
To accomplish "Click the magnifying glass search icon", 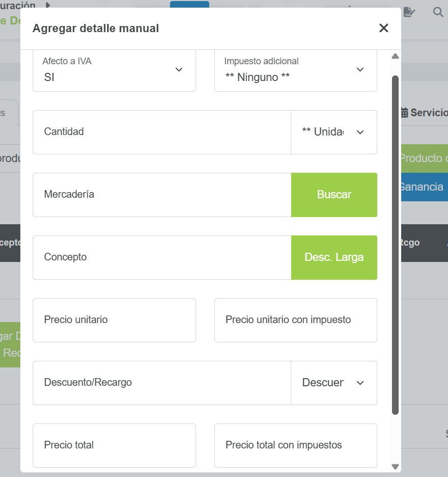I will 438,12.
